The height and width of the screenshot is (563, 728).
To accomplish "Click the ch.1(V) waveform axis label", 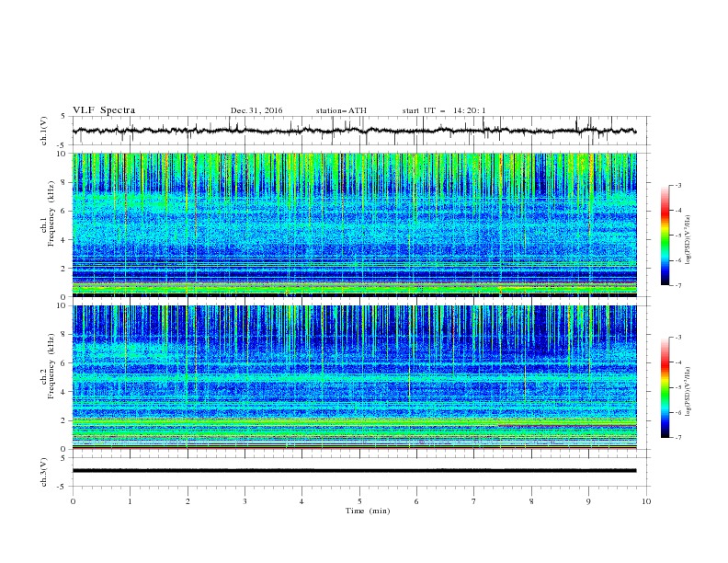I will [x=44, y=131].
